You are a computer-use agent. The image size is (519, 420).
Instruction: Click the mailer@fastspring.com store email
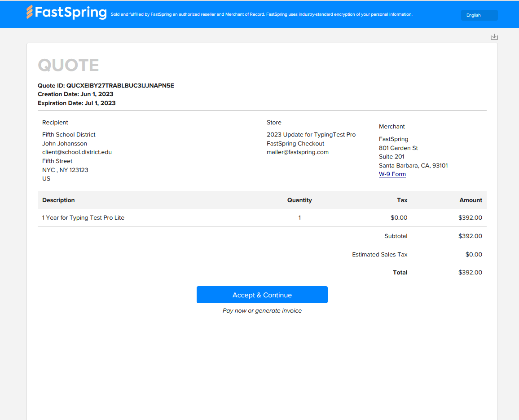[297, 152]
